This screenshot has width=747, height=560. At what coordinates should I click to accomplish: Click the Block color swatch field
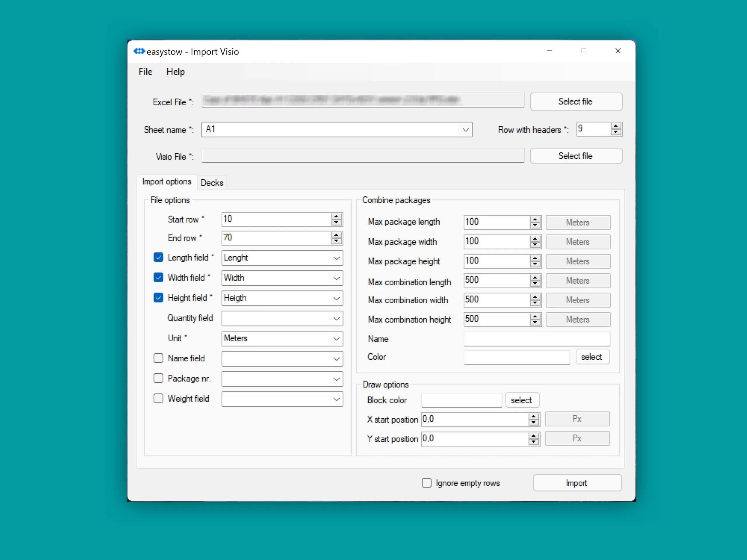(461, 400)
